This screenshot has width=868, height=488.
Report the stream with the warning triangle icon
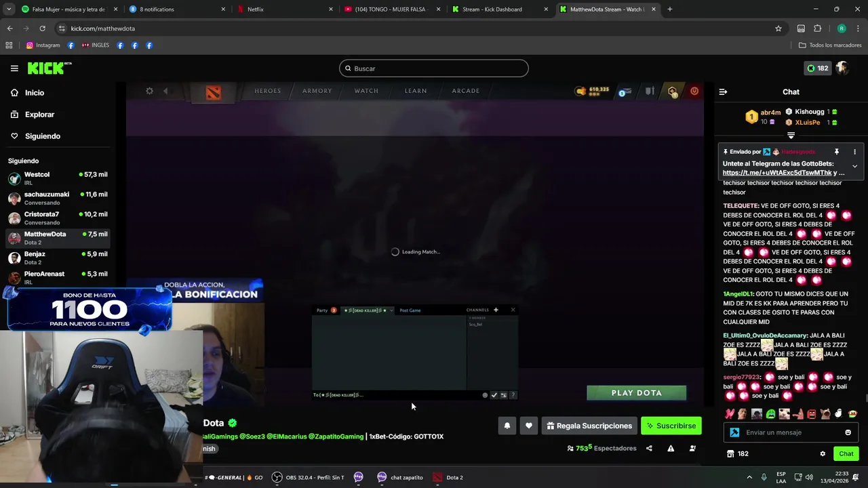[671, 448]
